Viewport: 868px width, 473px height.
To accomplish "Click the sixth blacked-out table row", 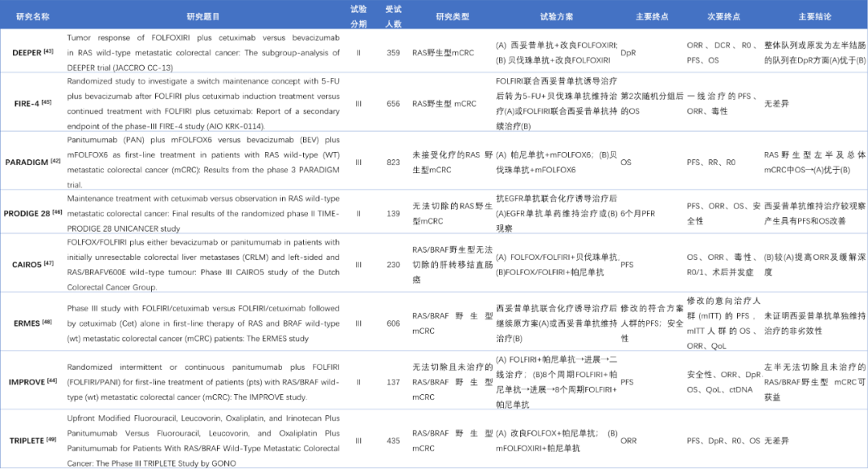I will 434,321.
